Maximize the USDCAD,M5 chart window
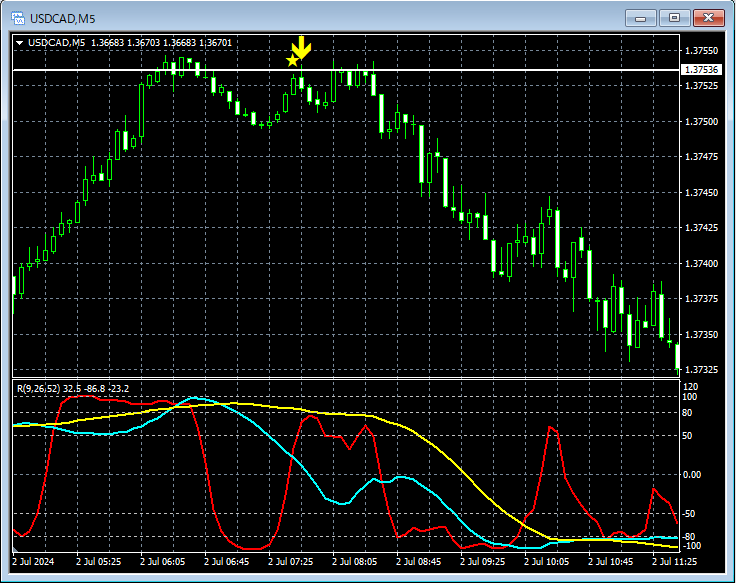737x583 pixels. coord(674,18)
